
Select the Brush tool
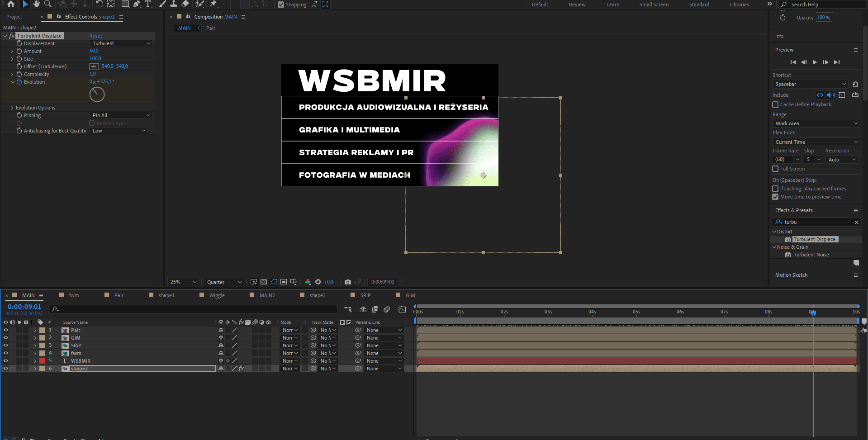coord(162,4)
